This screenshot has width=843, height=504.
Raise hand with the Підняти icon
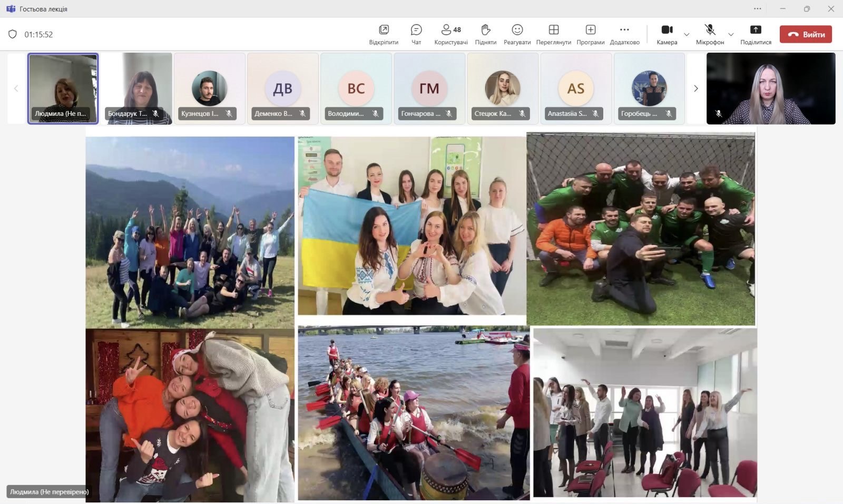(x=485, y=34)
